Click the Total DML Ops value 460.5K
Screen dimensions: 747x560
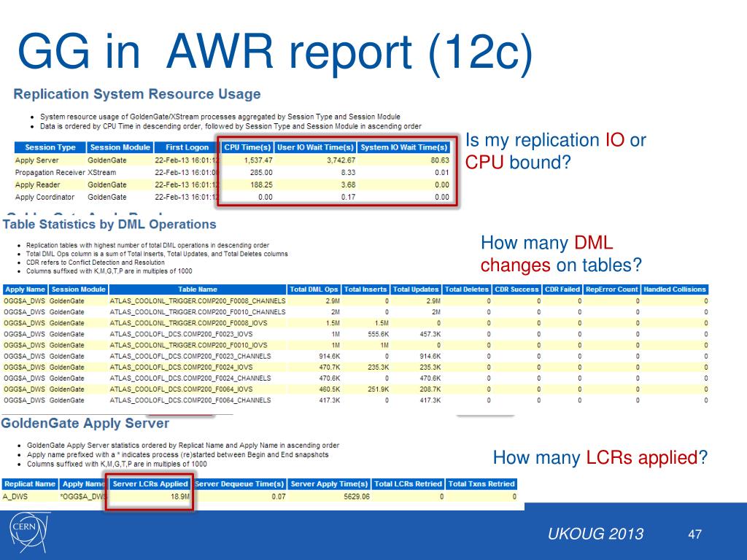[x=329, y=389]
